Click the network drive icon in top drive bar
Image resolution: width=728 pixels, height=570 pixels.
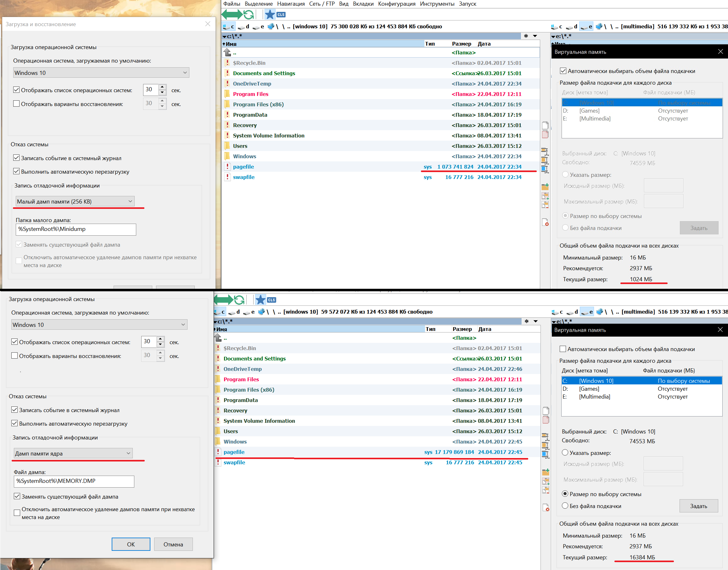(x=271, y=26)
